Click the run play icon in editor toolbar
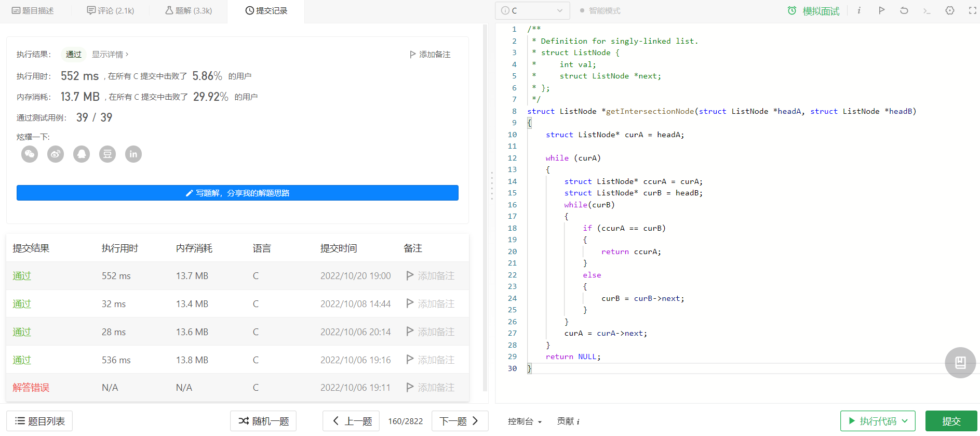This screenshot has width=980, height=436. point(882,10)
